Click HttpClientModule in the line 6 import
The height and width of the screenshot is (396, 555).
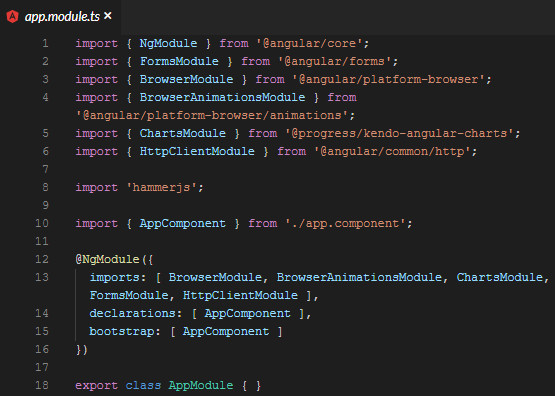(x=197, y=152)
